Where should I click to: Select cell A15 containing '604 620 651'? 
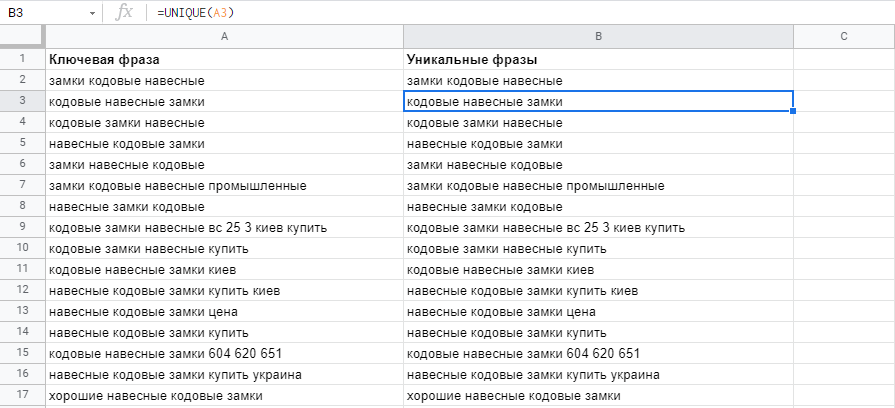(x=224, y=354)
